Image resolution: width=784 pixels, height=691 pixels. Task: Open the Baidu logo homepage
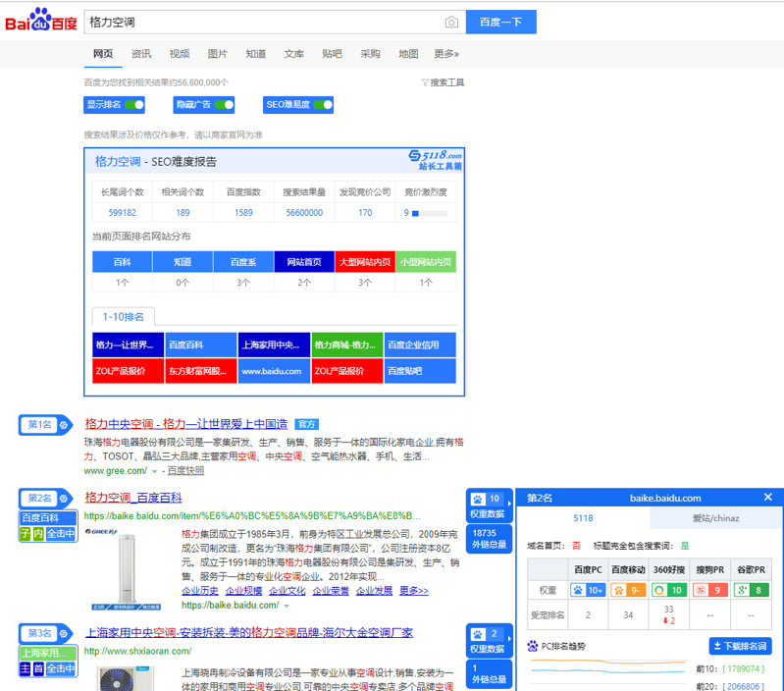click(x=41, y=20)
